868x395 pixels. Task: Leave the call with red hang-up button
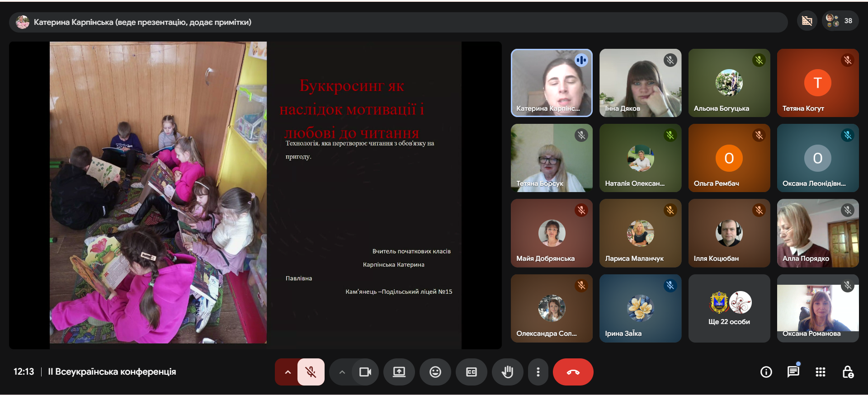pyautogui.click(x=573, y=372)
